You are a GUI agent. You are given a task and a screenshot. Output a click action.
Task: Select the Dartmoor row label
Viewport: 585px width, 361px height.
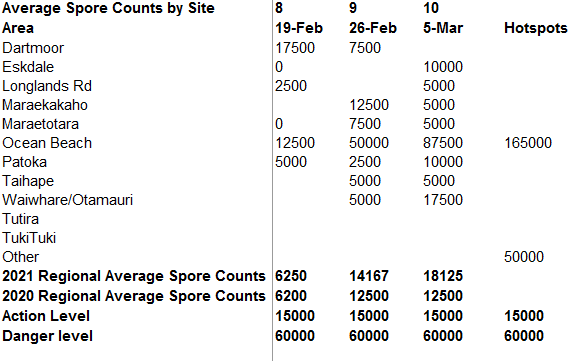33,48
